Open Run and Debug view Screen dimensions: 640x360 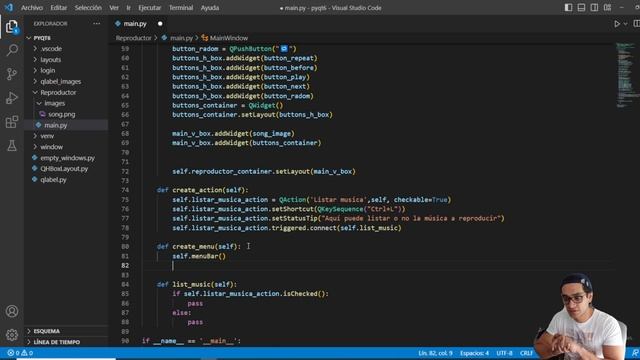pos(12,98)
